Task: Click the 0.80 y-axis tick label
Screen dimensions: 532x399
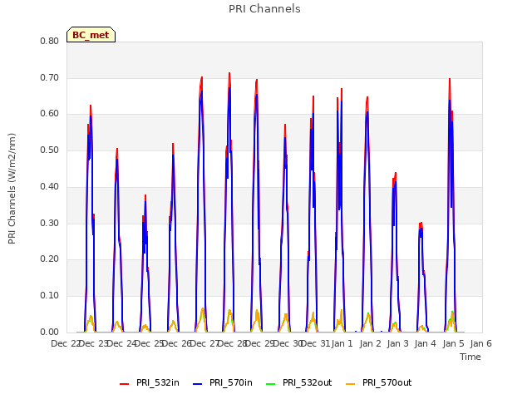Action: click(x=50, y=41)
